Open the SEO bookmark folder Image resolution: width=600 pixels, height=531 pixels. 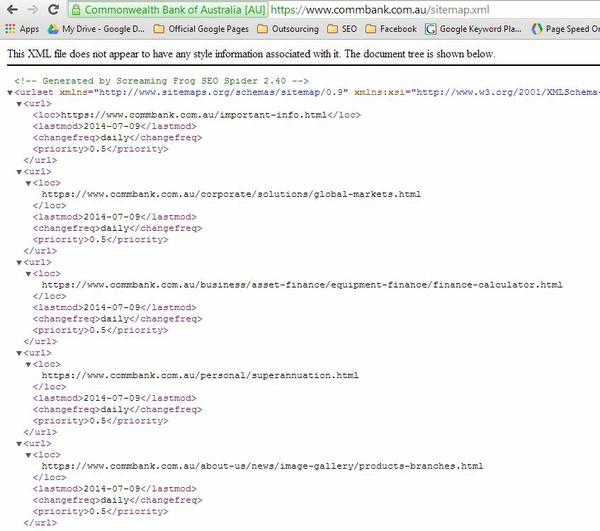pyautogui.click(x=342, y=29)
